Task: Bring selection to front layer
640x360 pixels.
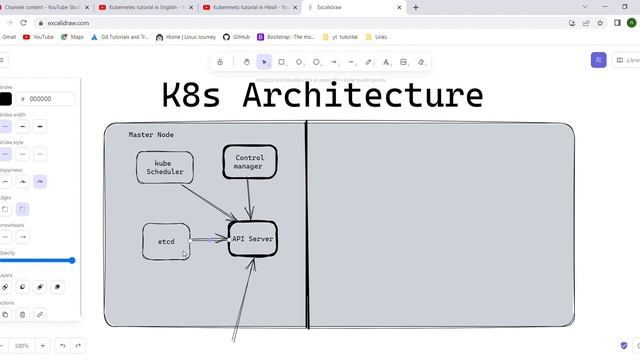Action: click(x=58, y=287)
